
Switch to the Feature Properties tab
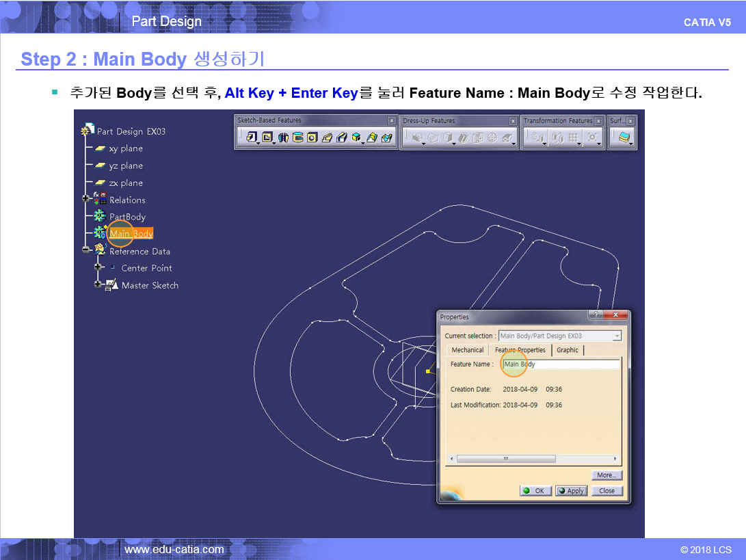[x=520, y=350]
